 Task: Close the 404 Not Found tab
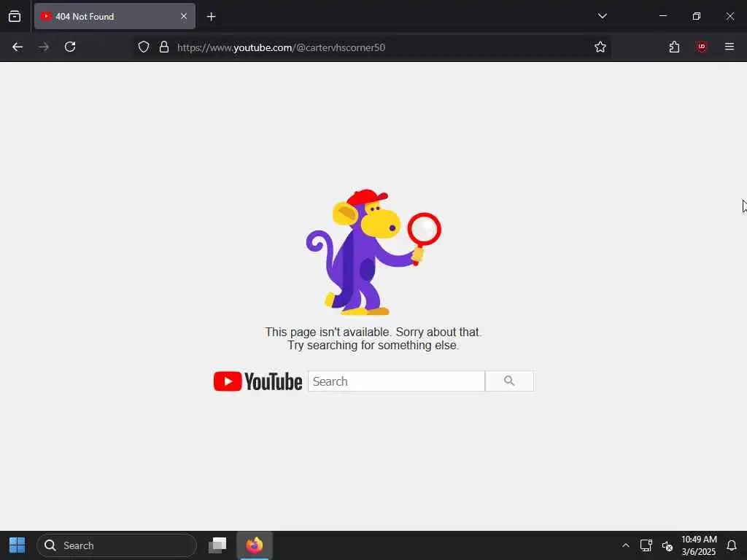tap(184, 16)
